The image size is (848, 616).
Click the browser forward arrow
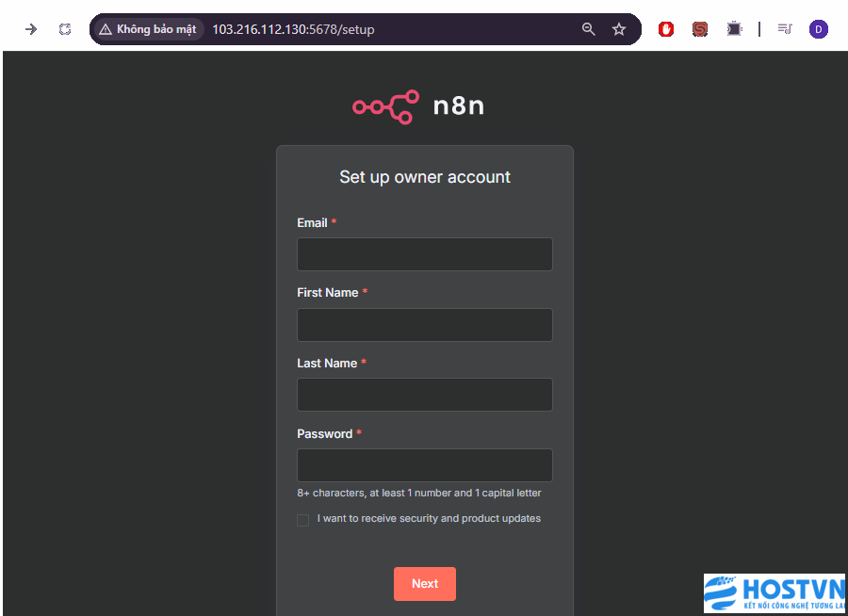click(x=31, y=29)
